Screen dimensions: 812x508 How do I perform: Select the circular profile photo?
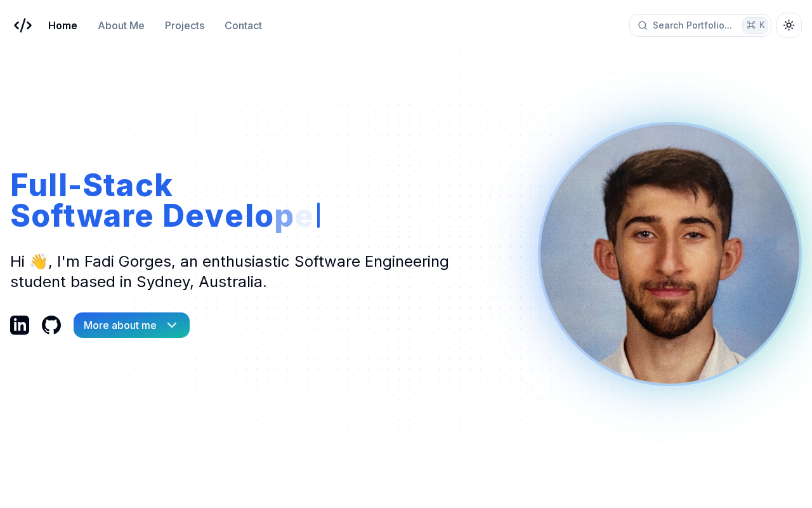(x=670, y=254)
